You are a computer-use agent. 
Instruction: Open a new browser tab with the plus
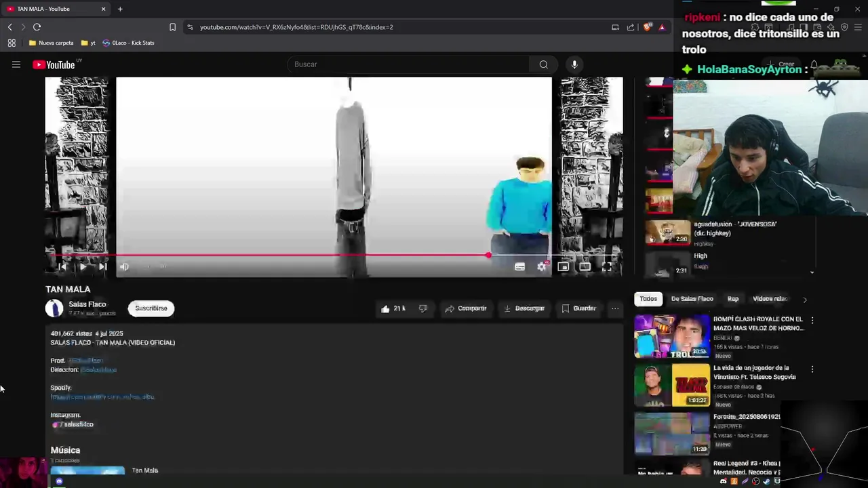120,9
